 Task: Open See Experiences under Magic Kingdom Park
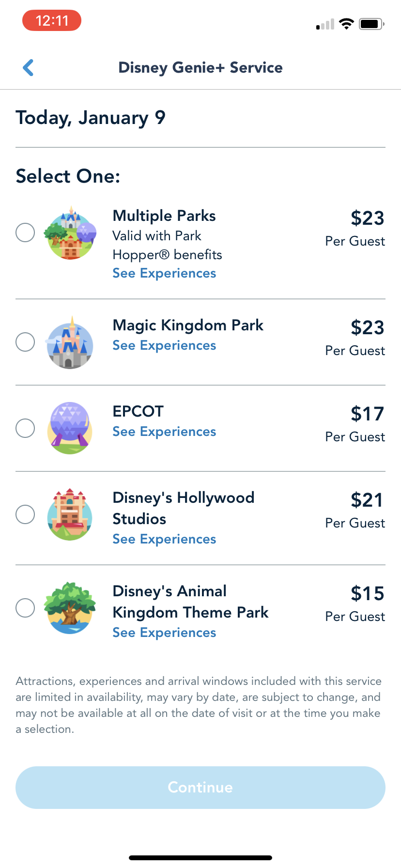[164, 346]
